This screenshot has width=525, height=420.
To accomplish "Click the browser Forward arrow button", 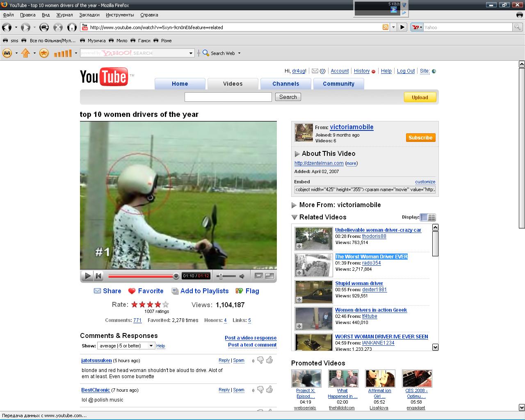I will (25, 27).
